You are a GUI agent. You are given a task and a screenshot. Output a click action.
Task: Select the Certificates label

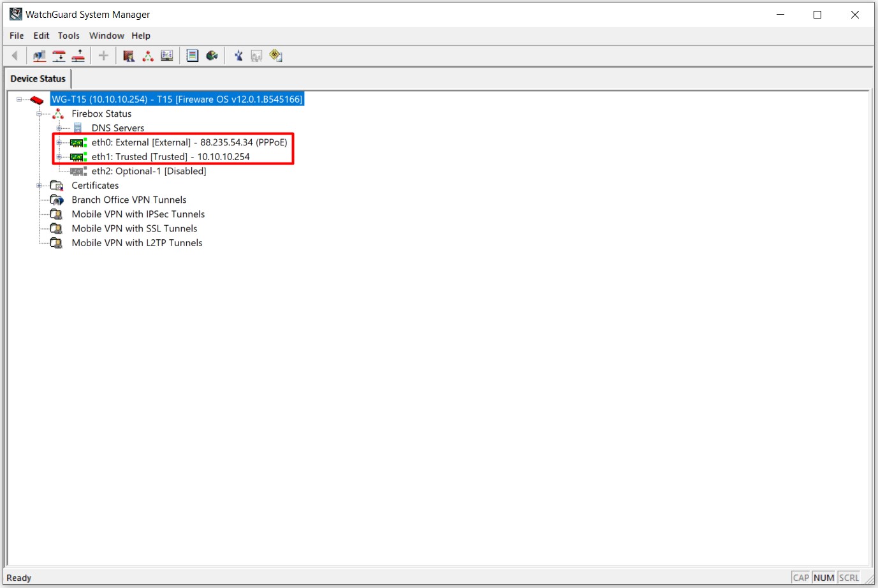95,186
